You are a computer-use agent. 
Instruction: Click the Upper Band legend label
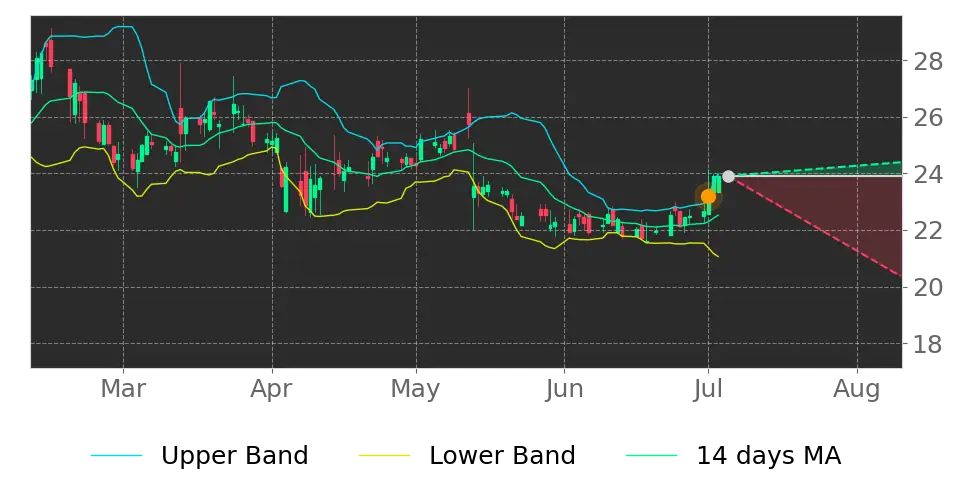pos(234,456)
